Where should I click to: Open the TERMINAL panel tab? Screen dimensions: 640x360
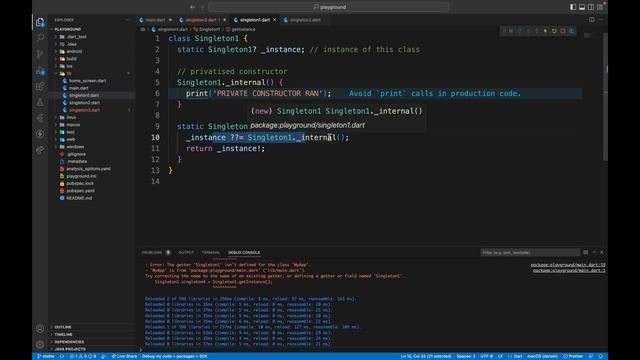211,253
